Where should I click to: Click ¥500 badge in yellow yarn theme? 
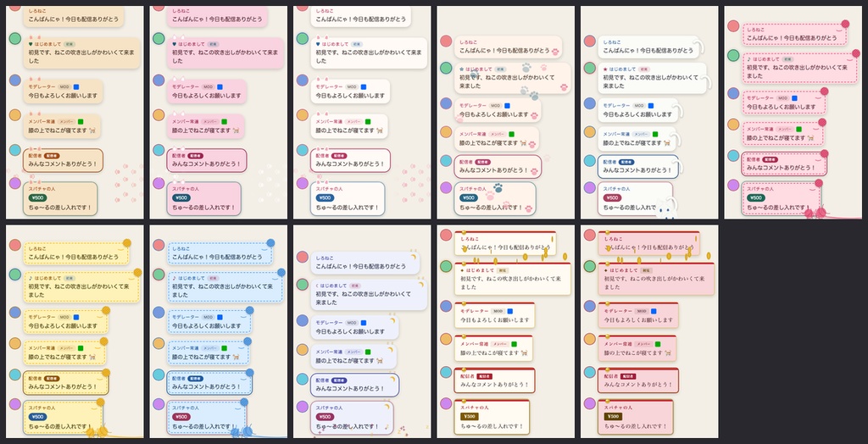point(37,417)
